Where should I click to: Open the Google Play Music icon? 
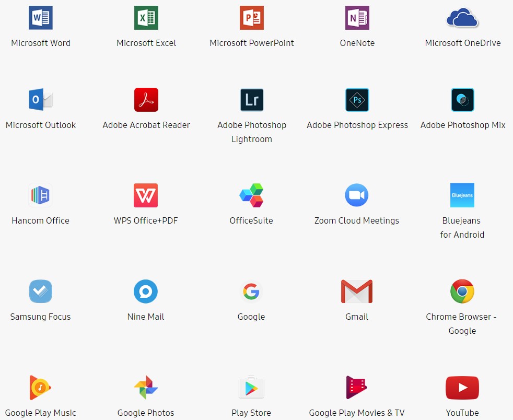tap(40, 388)
